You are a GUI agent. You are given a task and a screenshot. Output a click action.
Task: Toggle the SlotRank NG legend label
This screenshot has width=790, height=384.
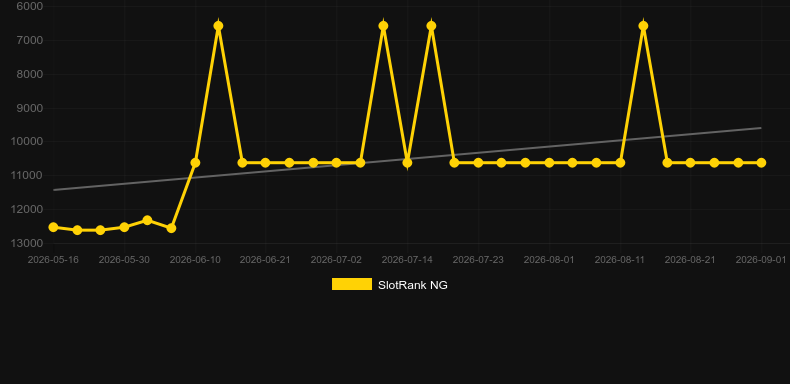413,285
